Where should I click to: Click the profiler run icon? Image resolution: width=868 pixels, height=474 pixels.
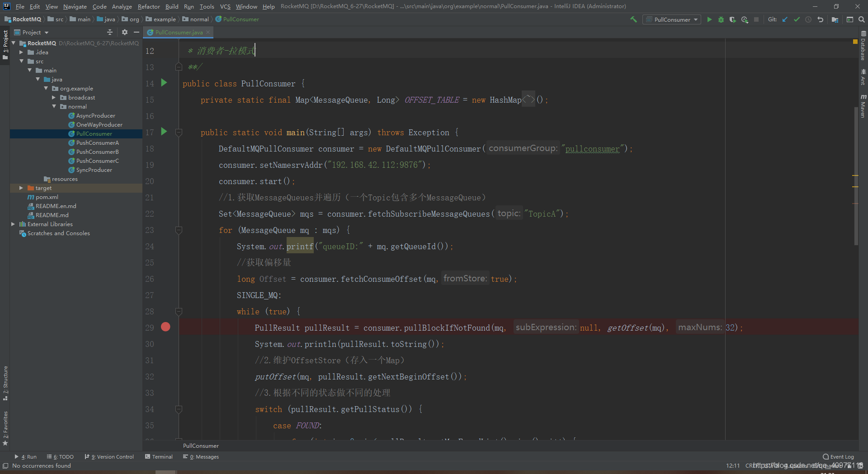(x=745, y=19)
